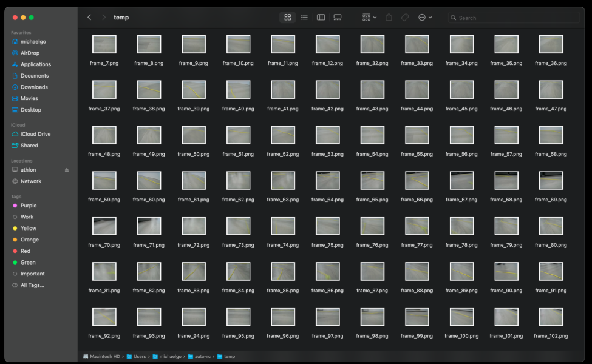Click the Edit Tags icon
The image size is (592, 364).
[405, 18]
